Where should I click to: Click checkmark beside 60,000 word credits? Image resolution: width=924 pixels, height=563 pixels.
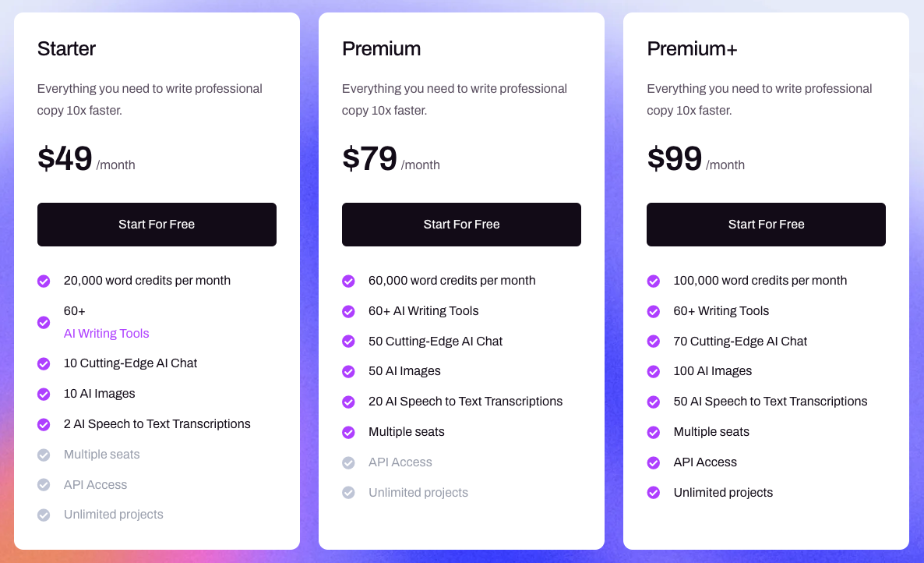pos(349,281)
